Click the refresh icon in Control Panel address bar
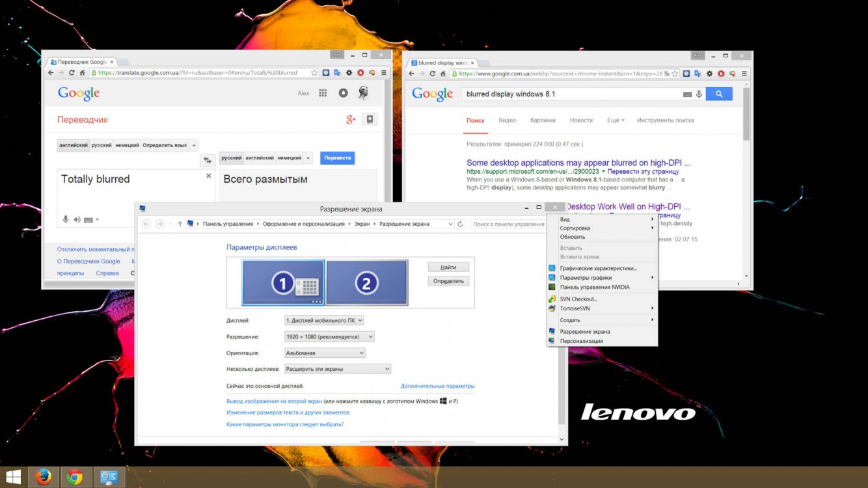 click(x=461, y=224)
